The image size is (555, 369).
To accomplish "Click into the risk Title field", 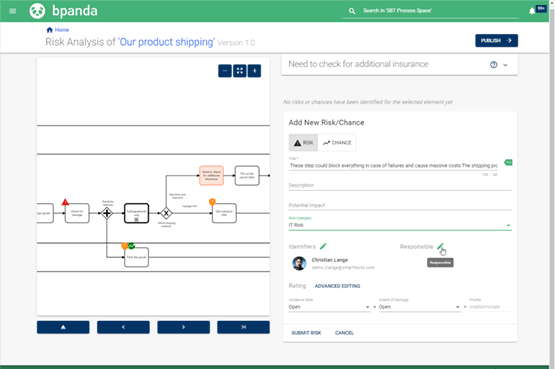I will [393, 166].
